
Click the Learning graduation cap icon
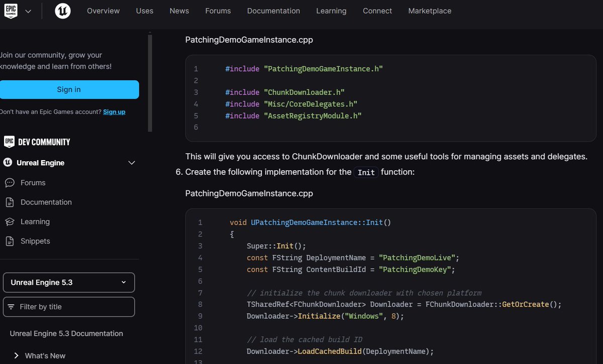[10, 221]
